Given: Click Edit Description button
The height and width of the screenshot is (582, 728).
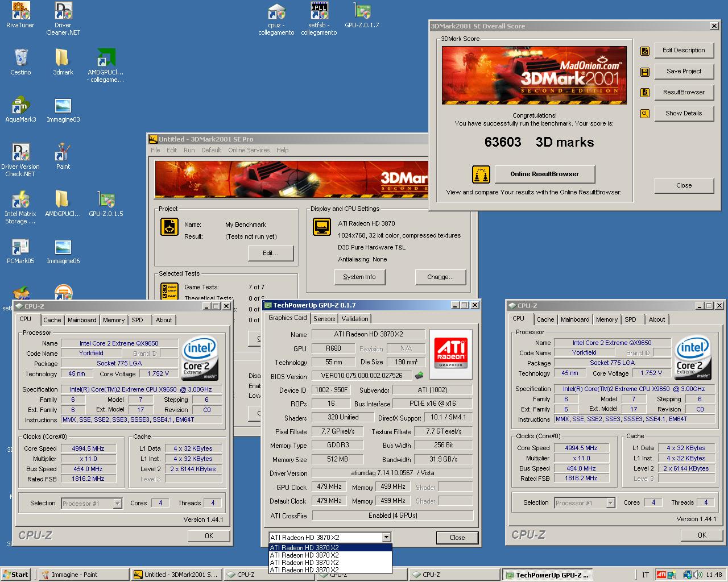Looking at the screenshot, I should [x=684, y=51].
